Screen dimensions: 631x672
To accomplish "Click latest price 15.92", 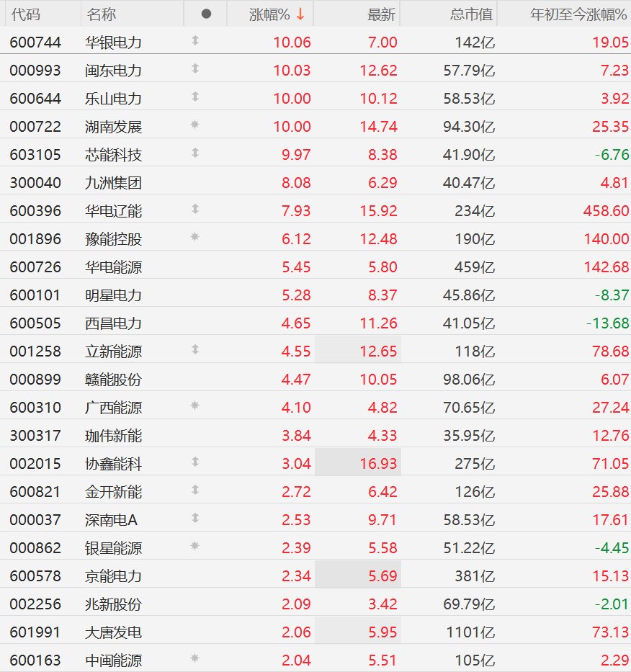I will tap(378, 211).
